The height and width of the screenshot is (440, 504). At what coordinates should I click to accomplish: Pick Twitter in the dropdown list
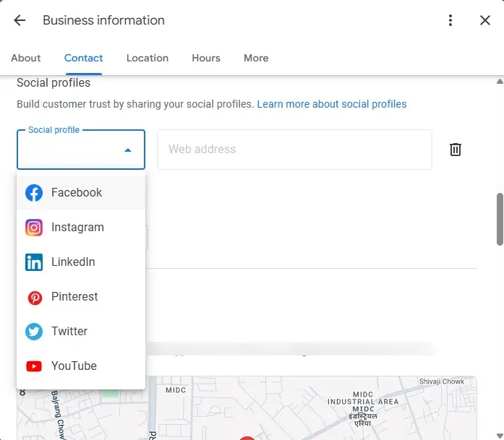click(x=81, y=332)
